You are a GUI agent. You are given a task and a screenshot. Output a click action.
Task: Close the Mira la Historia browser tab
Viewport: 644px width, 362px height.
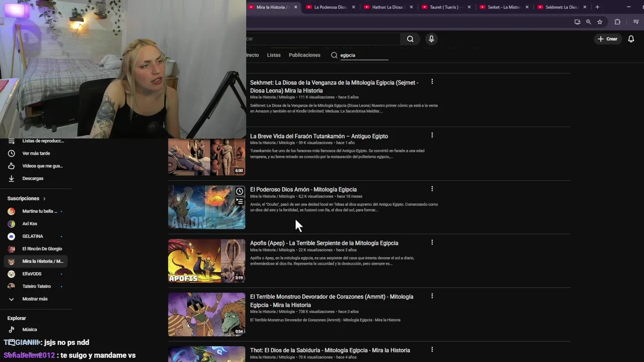click(295, 7)
